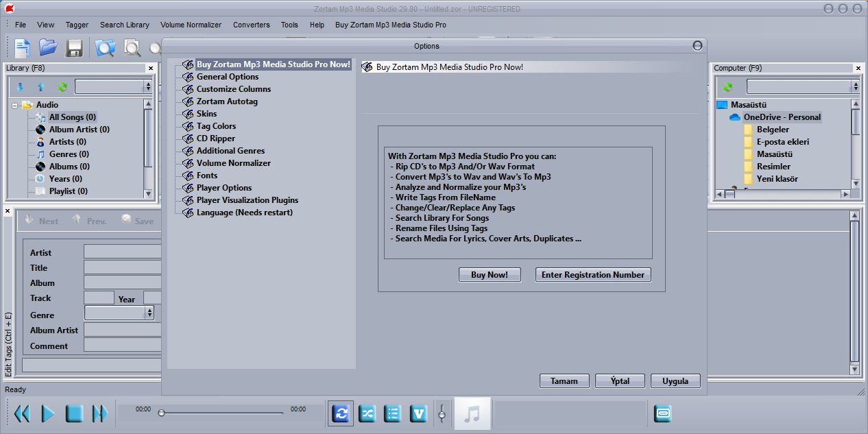Open the playlist list icon in player

(392, 413)
